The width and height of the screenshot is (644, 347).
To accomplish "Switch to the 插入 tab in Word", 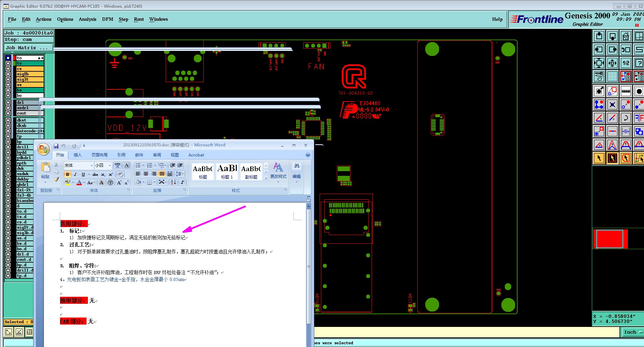I will (77, 155).
